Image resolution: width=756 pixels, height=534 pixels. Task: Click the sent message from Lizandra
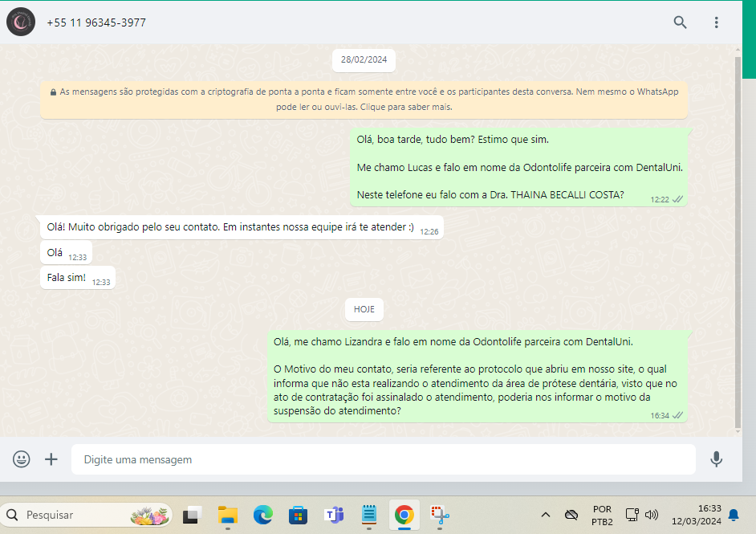click(478, 377)
